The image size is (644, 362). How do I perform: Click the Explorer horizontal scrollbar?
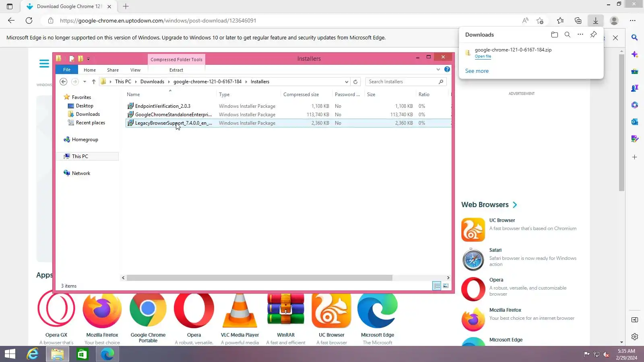pos(259,278)
